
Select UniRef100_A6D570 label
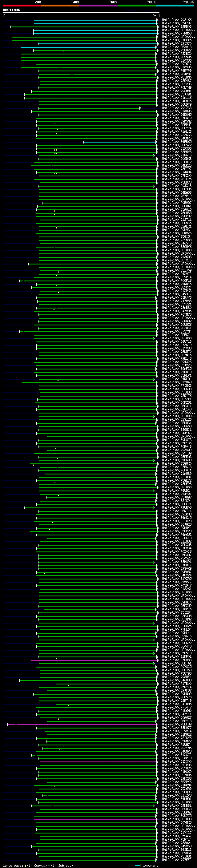(176, 697)
